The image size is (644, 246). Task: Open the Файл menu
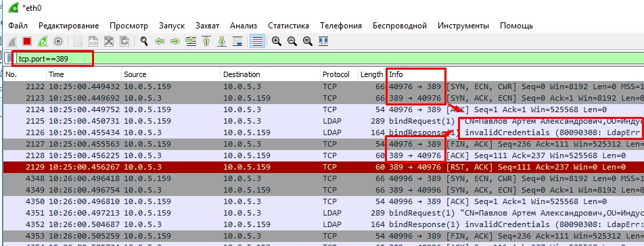tap(18, 26)
